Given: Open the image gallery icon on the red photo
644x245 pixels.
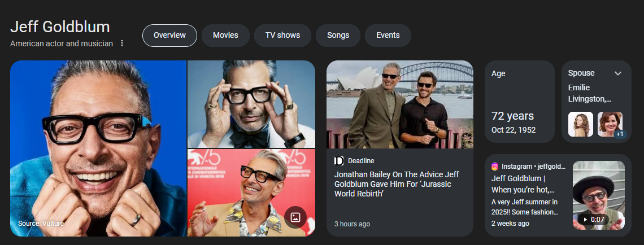Looking at the screenshot, I should [x=295, y=217].
